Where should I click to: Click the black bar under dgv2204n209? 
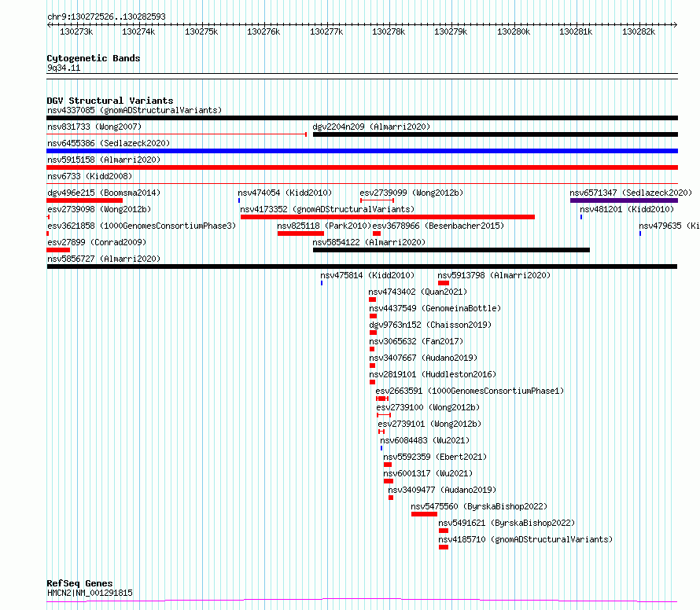(496, 134)
